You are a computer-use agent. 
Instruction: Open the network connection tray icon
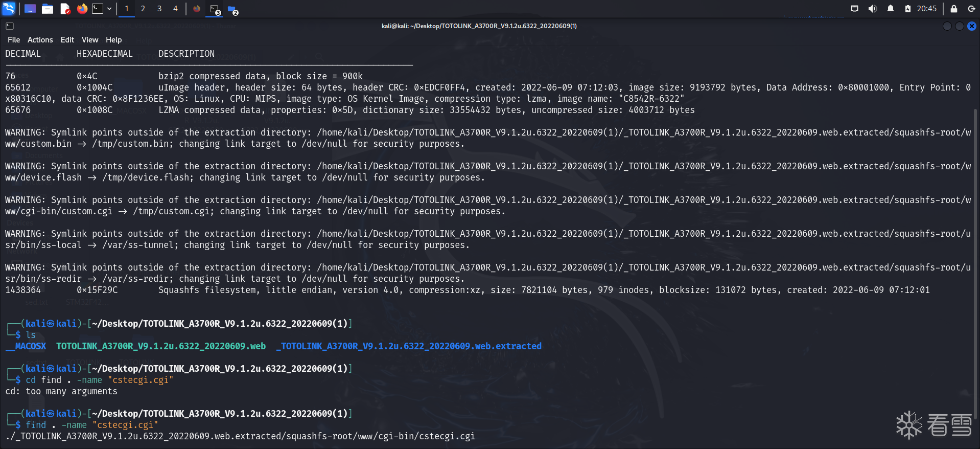point(854,9)
